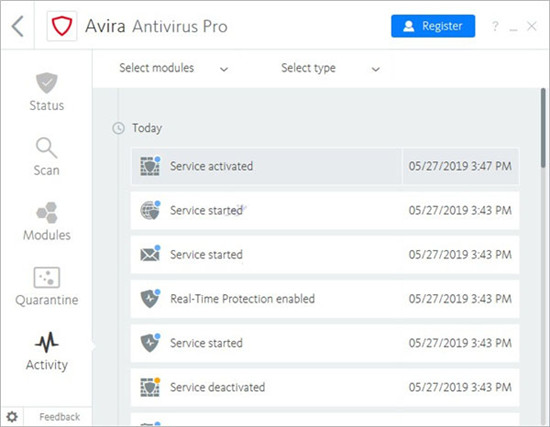Open the Status section

pos(47,92)
